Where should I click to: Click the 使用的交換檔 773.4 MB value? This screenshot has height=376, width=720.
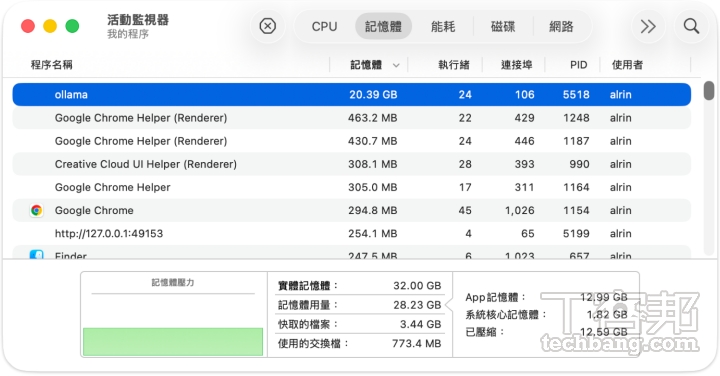pyautogui.click(x=416, y=343)
